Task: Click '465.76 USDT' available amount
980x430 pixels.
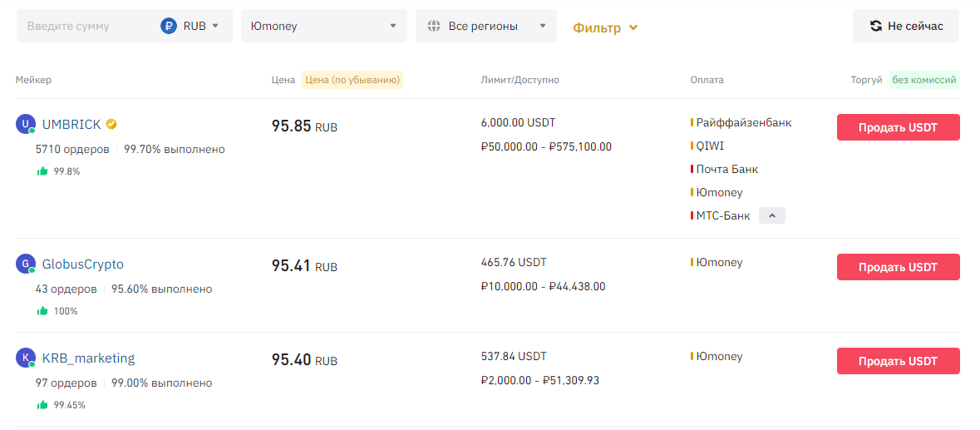Action: pos(514,262)
